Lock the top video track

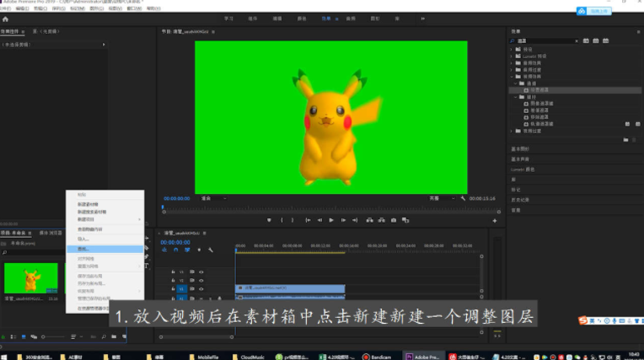tap(173, 272)
